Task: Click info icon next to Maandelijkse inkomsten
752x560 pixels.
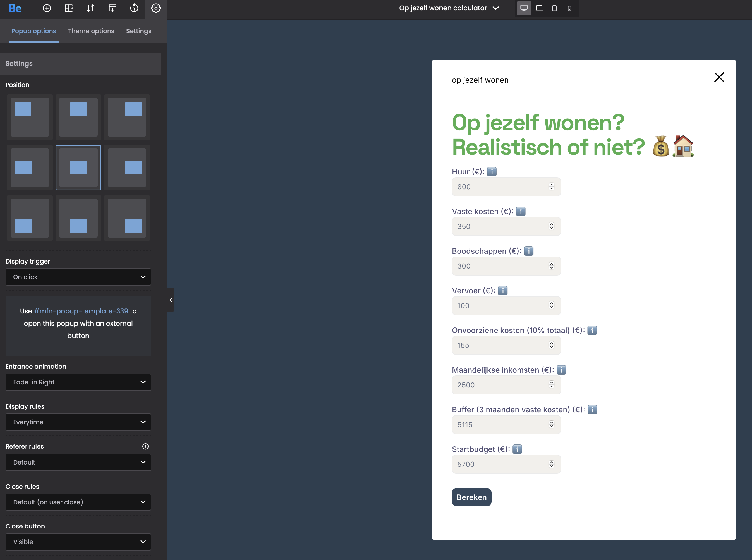Action: click(561, 370)
